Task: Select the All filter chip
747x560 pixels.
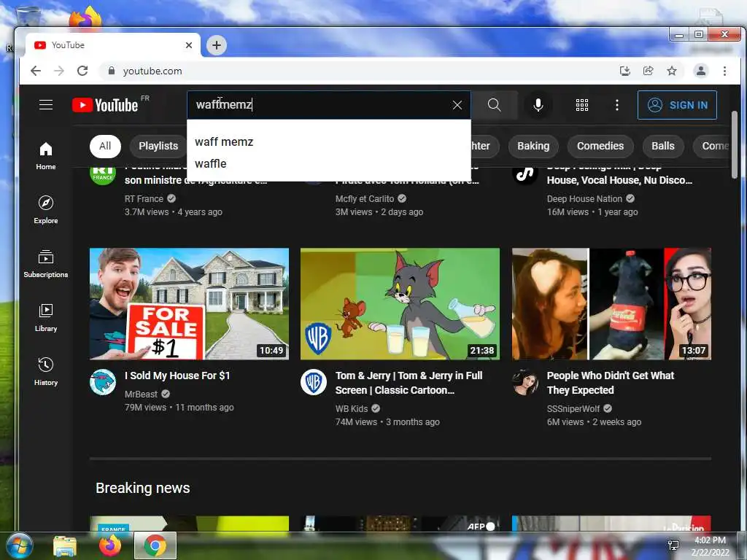Action: click(105, 146)
